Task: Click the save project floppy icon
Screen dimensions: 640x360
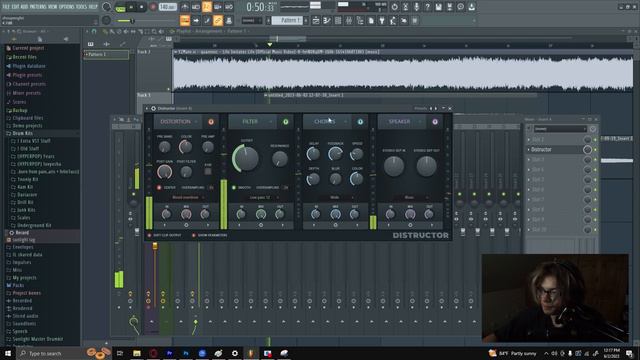Action: (438, 7)
